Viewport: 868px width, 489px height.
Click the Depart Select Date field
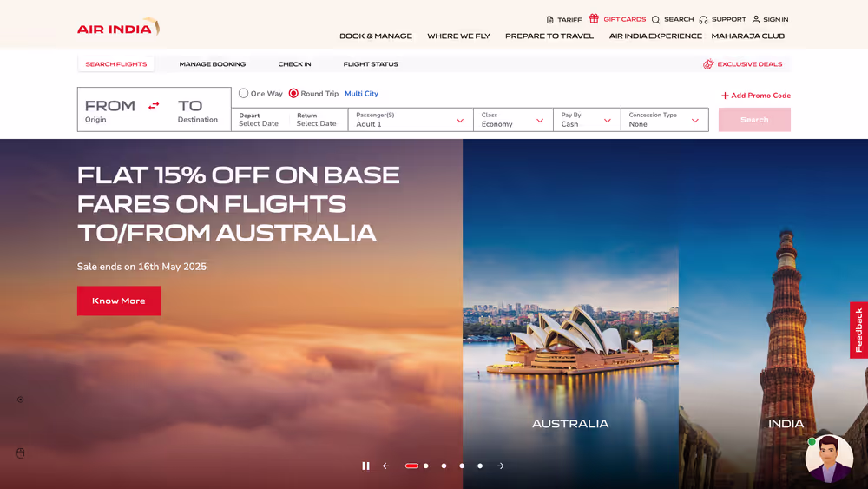[x=259, y=120]
